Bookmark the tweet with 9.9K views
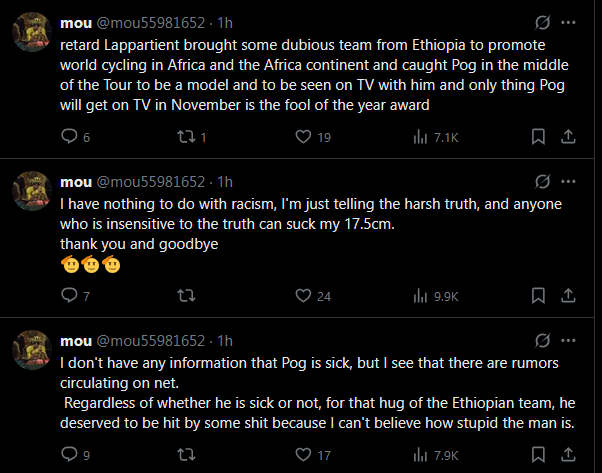Screen dimensions: 602x473 coord(538,296)
